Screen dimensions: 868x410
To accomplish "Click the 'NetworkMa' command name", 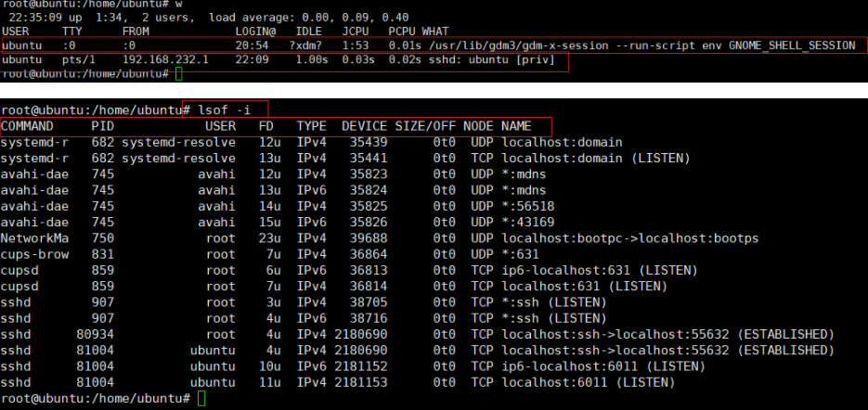I will click(x=35, y=238).
